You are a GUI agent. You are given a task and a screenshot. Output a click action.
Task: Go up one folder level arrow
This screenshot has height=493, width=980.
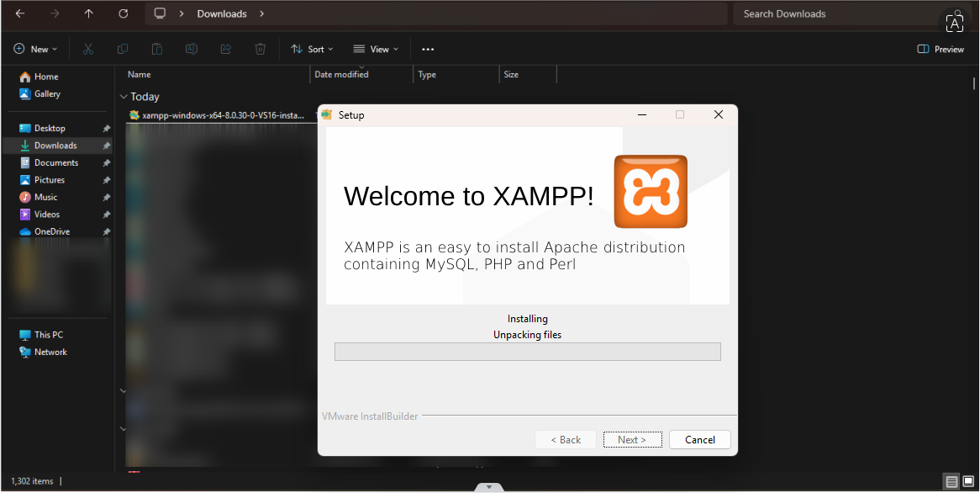(89, 13)
